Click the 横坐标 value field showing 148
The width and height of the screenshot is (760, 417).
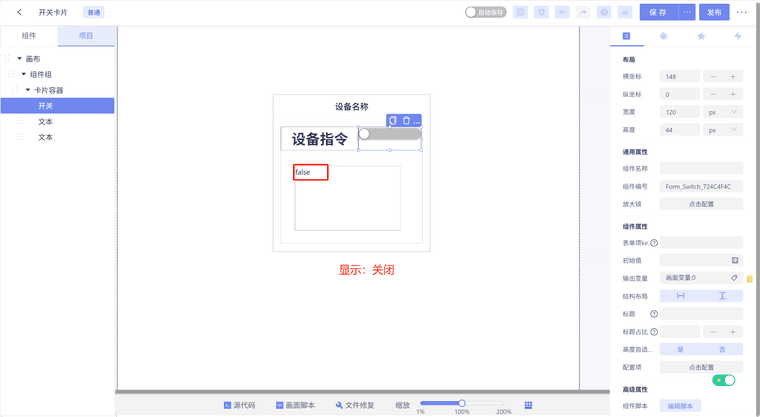point(680,77)
